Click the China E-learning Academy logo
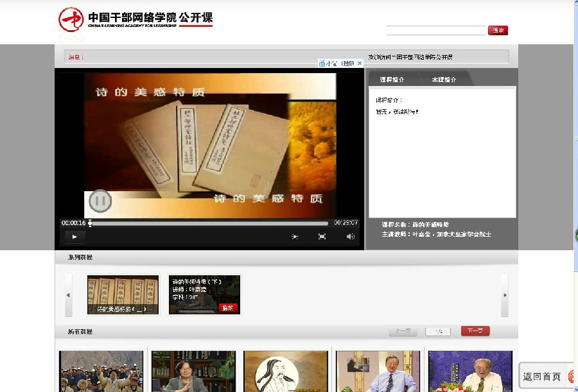The height and width of the screenshot is (392, 578). point(135,19)
